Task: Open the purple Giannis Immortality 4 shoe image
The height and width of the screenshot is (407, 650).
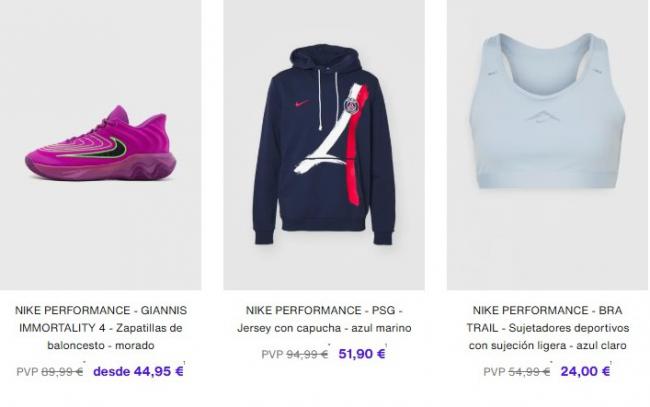Action: (101, 145)
